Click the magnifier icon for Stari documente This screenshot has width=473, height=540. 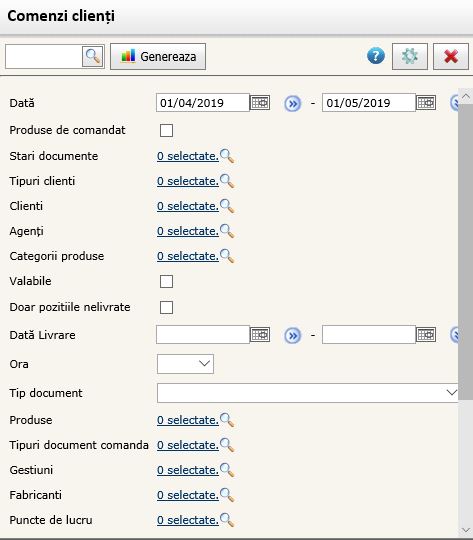pos(227,156)
